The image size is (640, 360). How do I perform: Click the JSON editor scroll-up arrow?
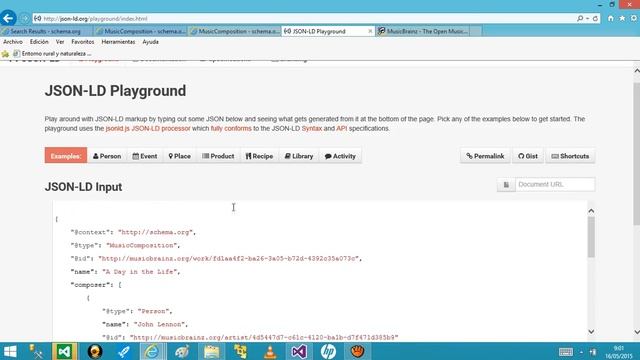point(591,211)
